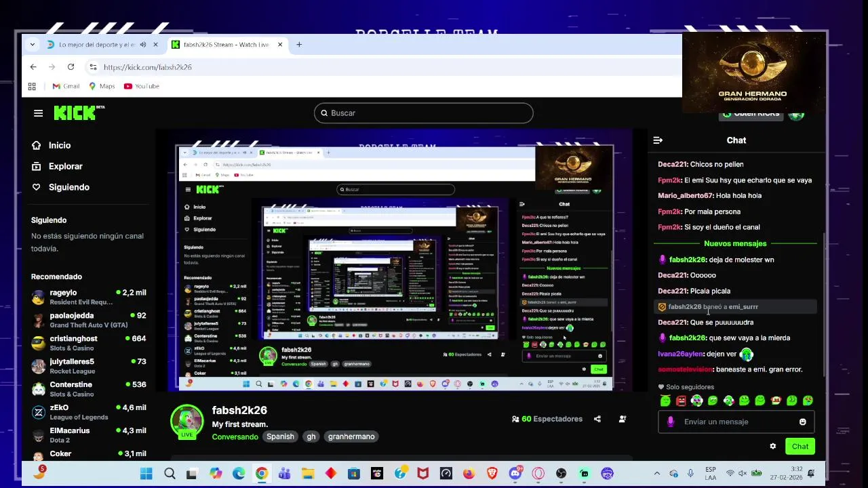Click the follow user icon
Viewport: 868px width, 488px height.
pos(623,419)
